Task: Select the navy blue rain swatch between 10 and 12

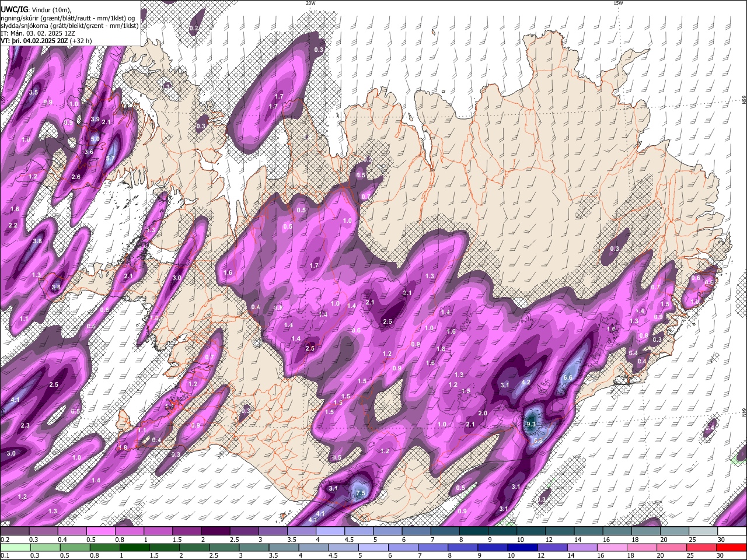Action: [522, 547]
